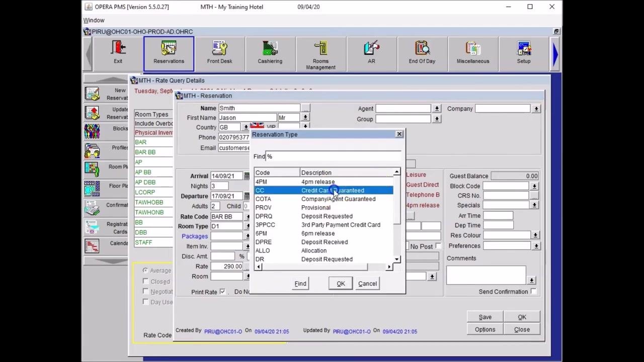
Task: Click the Save button in Reservation window
Action: (x=485, y=317)
